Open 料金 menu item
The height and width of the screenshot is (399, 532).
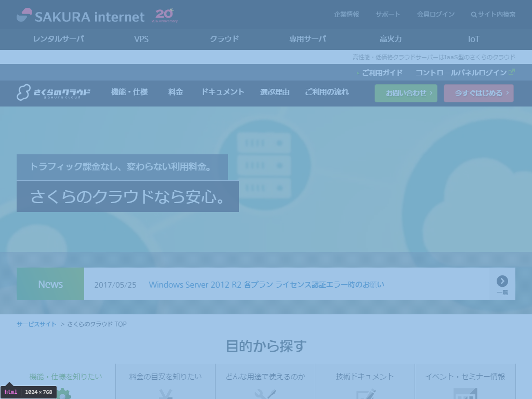tap(176, 92)
